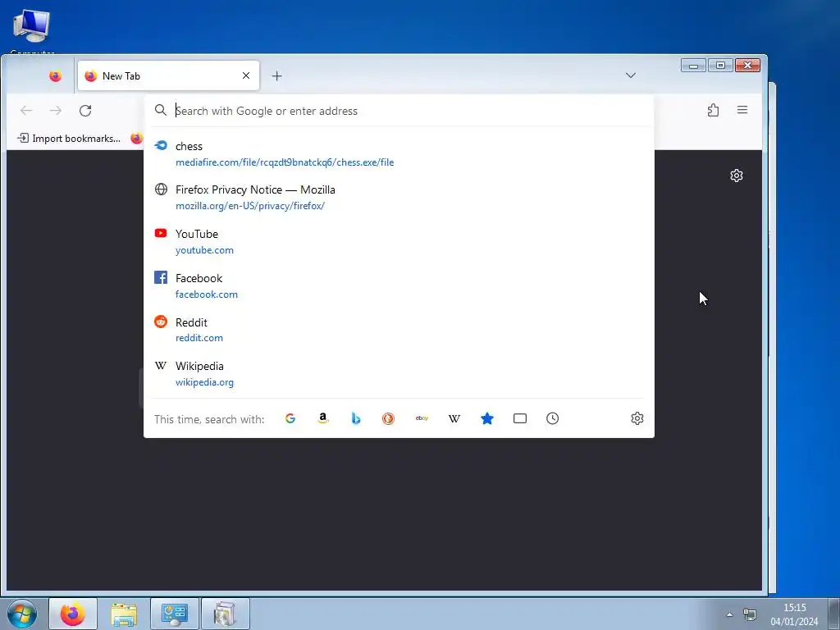The image size is (840, 630).
Task: Go forward one page
Action: tap(56, 111)
